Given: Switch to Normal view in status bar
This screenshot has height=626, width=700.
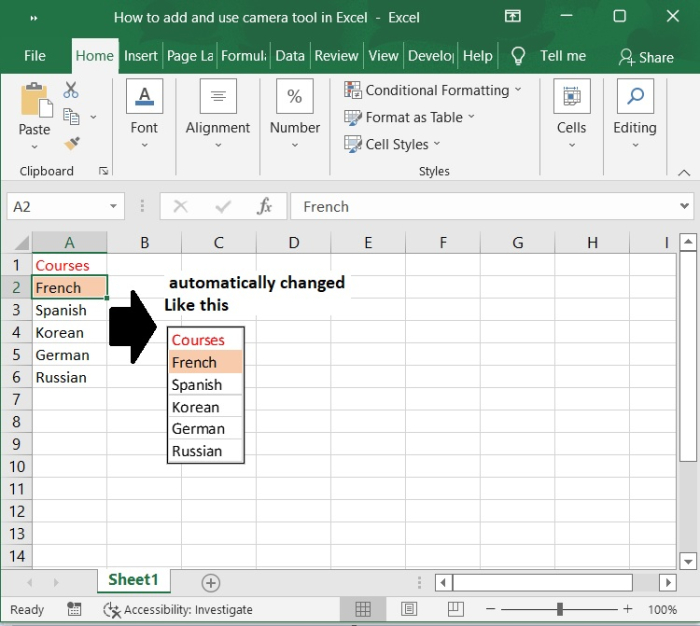Looking at the screenshot, I should (363, 609).
